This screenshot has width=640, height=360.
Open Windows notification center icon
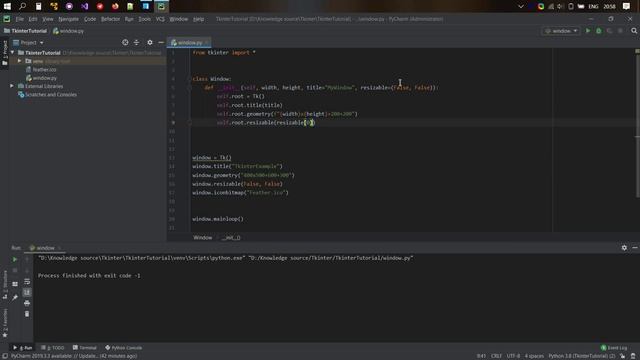click(x=627, y=6)
